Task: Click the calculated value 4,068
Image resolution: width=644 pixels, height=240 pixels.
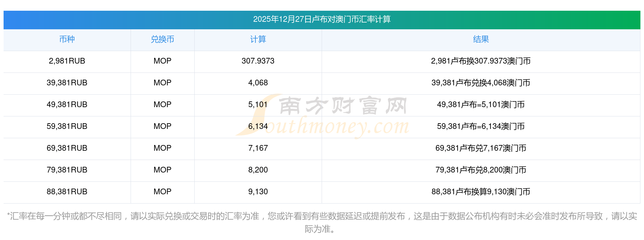Action: pos(258,83)
